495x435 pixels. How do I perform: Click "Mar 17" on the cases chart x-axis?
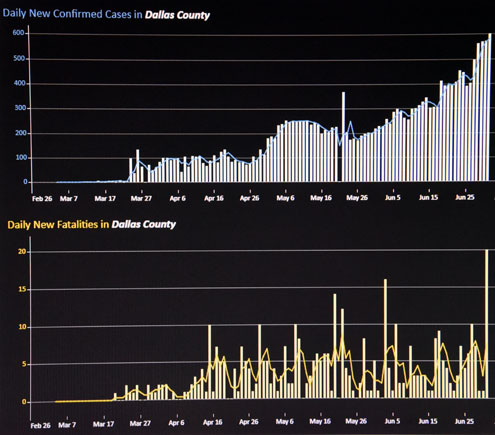(x=105, y=199)
